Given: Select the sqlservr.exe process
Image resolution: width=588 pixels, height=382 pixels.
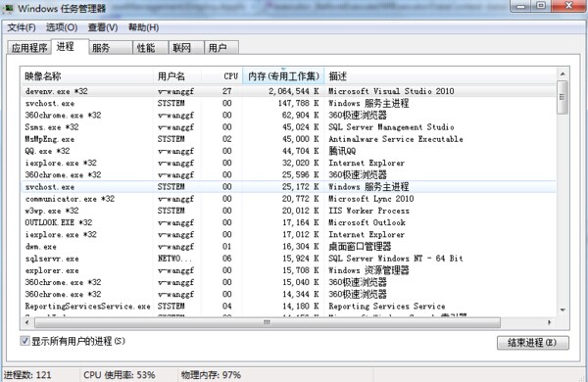Looking at the screenshot, I should point(289,259).
